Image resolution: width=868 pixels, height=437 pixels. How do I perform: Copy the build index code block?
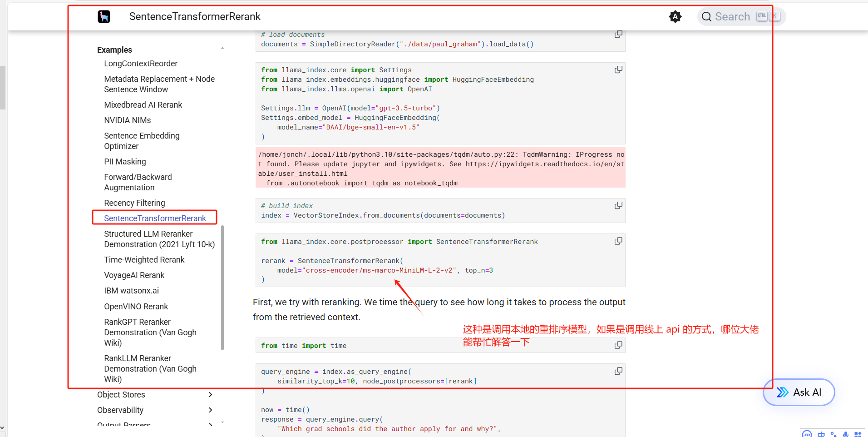[x=618, y=205]
